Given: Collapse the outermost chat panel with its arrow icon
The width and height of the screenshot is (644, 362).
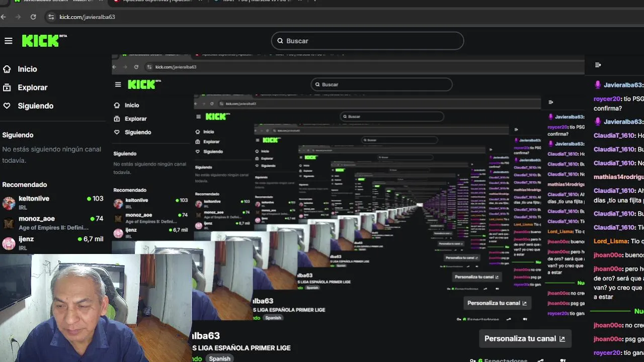Looking at the screenshot, I should [x=598, y=65].
